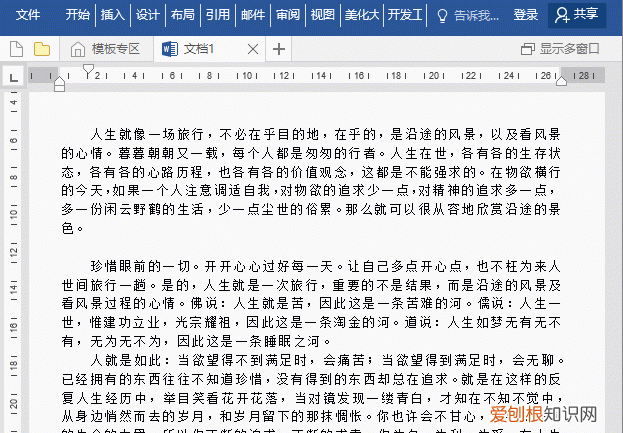Image resolution: width=623 pixels, height=433 pixels.
Task: Click the paragraph starting 人生就像一场旅行
Action: click(311, 181)
